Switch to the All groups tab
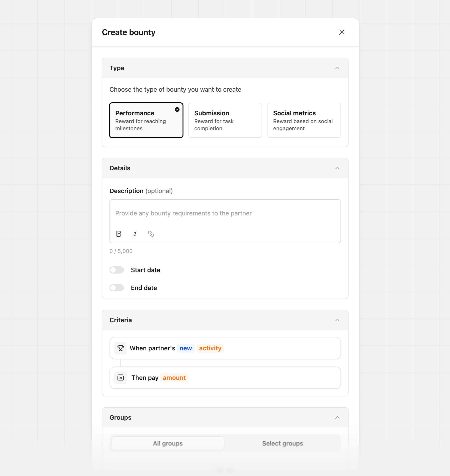450x476 pixels. tap(168, 443)
